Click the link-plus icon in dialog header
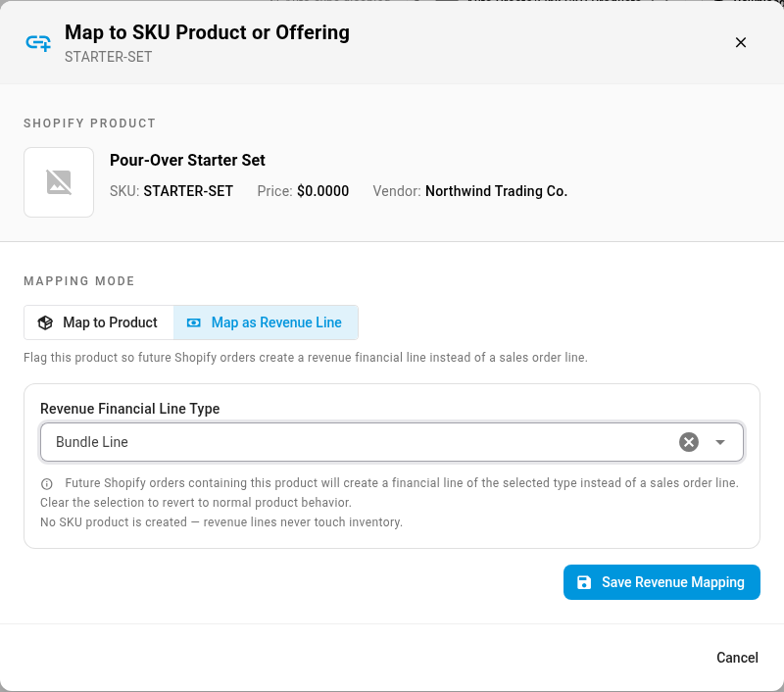This screenshot has height=692, width=784. click(38, 43)
